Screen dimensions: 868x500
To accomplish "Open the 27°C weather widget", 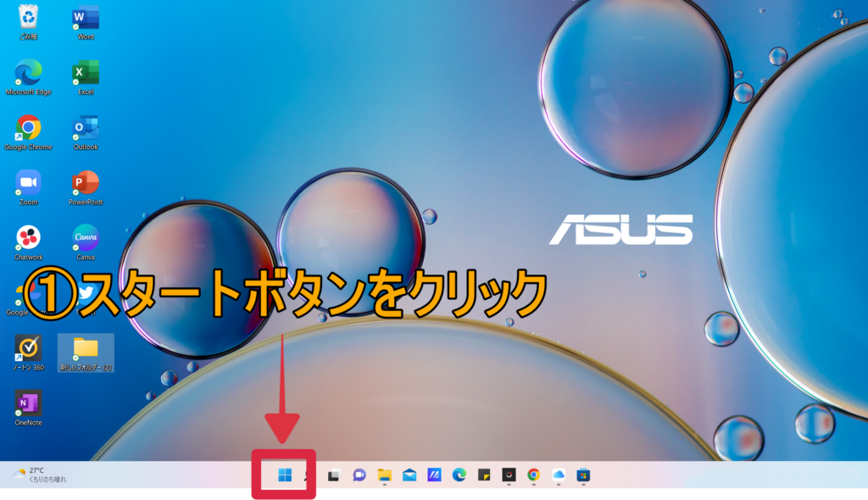I will click(x=39, y=475).
